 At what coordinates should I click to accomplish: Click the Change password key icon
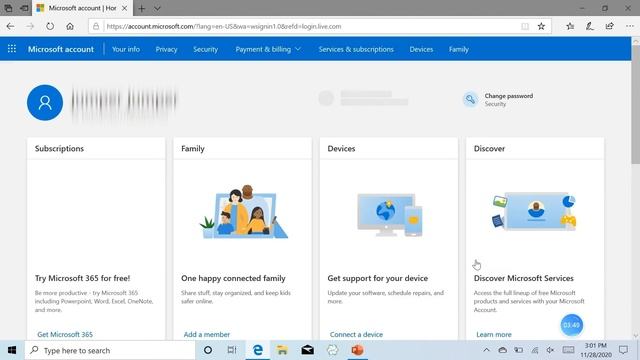470,99
